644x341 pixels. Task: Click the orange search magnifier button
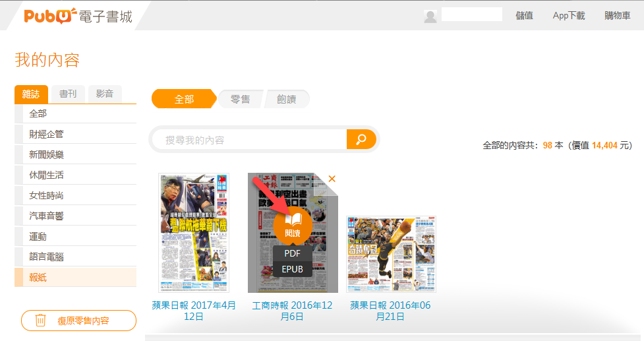click(x=361, y=139)
